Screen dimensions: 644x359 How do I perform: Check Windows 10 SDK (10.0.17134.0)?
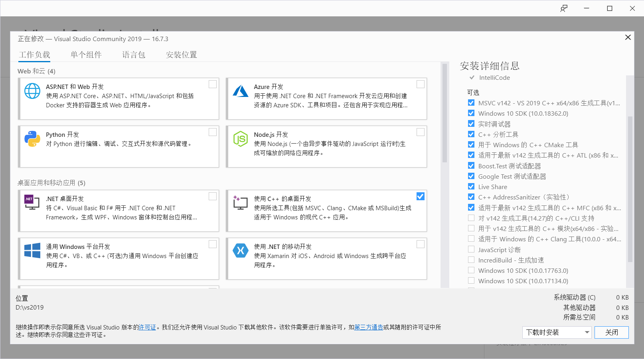(471, 281)
